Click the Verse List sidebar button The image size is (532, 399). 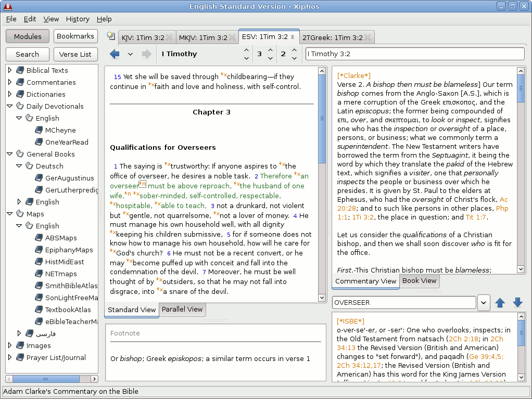pyautogui.click(x=75, y=54)
